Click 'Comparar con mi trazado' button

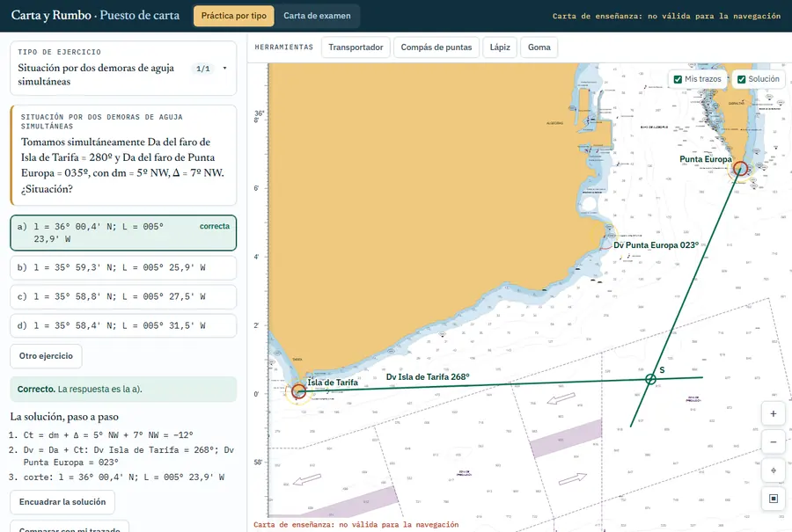tap(70, 528)
